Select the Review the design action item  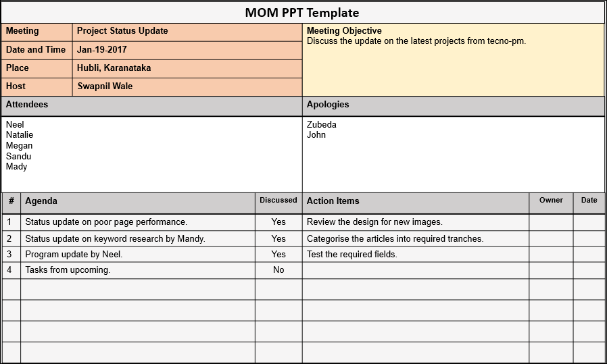click(x=374, y=222)
